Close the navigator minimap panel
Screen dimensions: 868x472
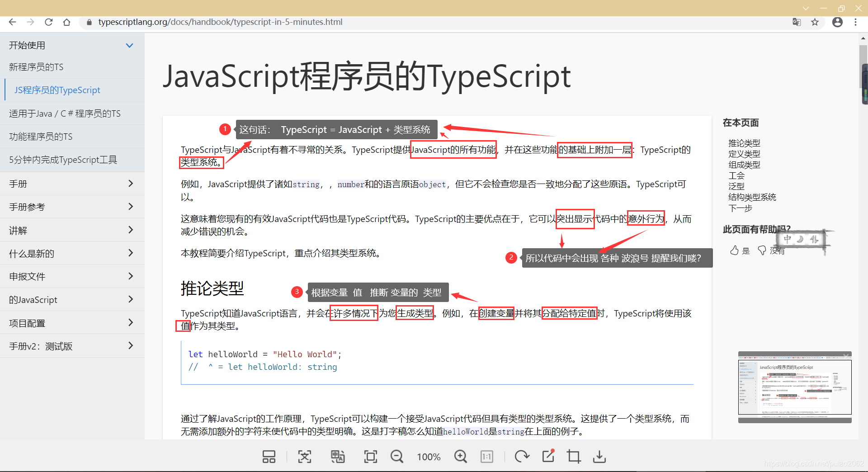[x=846, y=355]
